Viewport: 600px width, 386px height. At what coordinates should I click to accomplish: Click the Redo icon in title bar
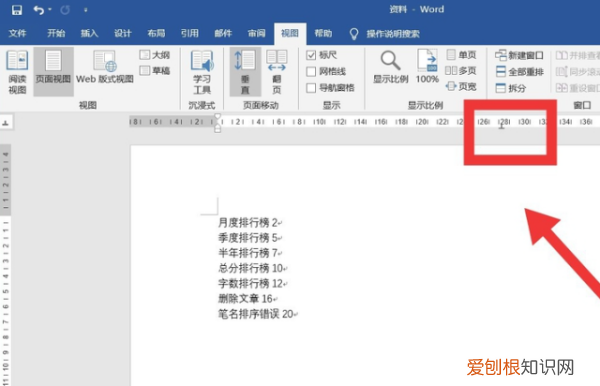click(65, 10)
